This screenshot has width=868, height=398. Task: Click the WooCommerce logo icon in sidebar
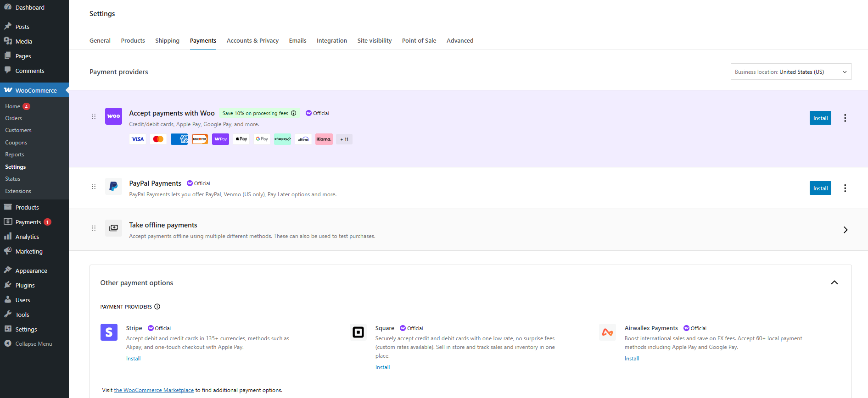coord(8,90)
